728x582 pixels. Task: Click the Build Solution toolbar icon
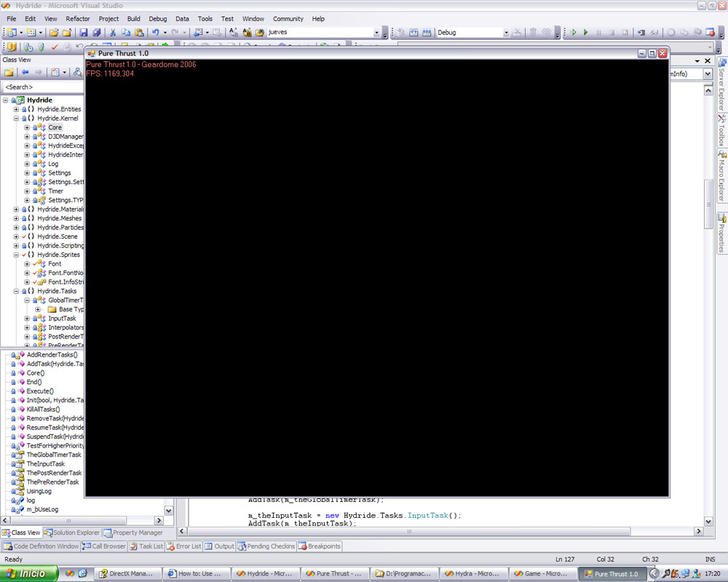(414, 32)
